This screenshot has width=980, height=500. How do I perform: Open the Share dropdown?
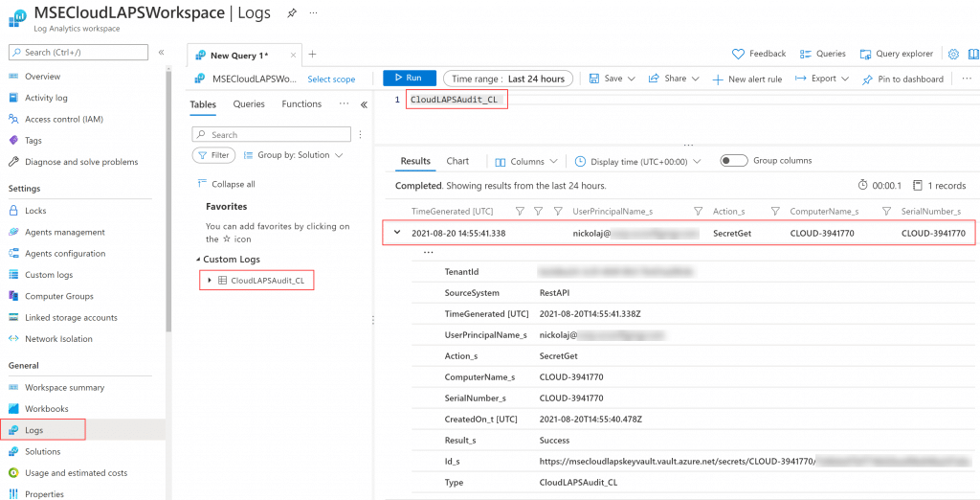point(675,79)
